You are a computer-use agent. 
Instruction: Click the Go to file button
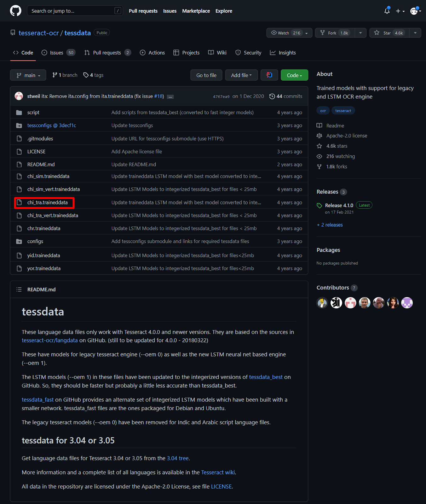click(x=206, y=75)
